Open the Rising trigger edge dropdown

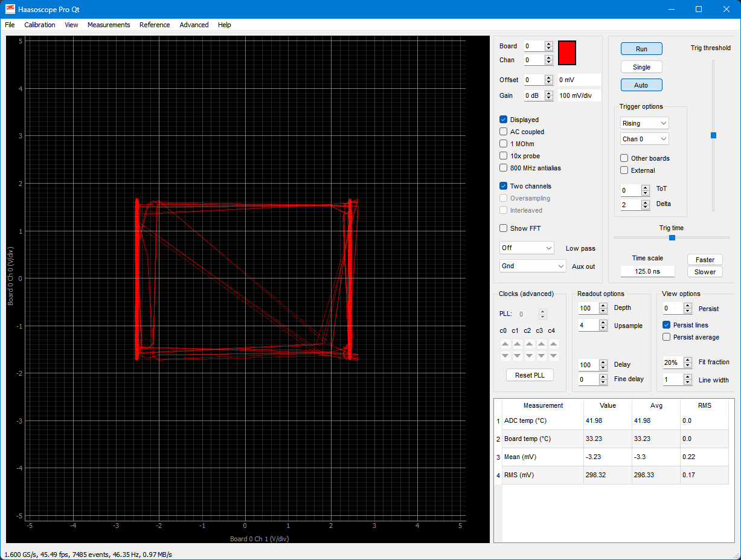[644, 123]
